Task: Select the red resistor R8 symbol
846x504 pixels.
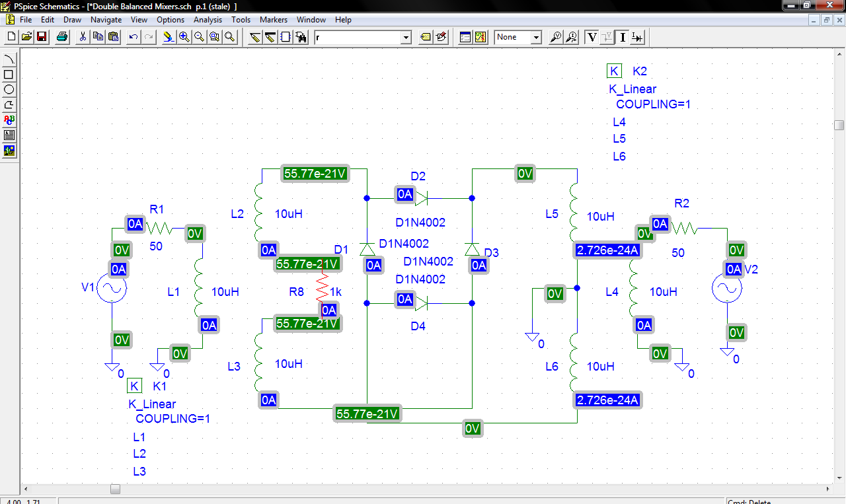Action: tap(323, 287)
